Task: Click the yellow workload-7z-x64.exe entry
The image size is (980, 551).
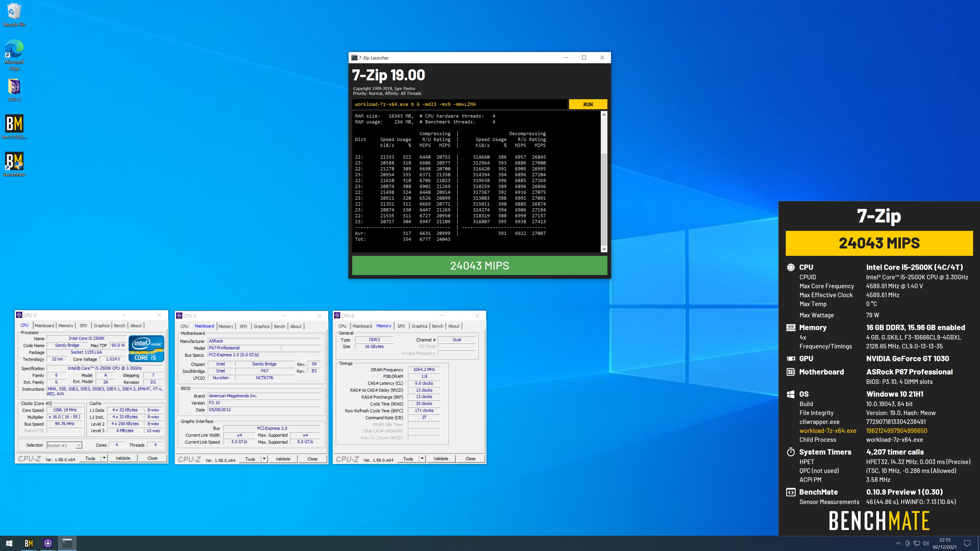Action: click(828, 431)
